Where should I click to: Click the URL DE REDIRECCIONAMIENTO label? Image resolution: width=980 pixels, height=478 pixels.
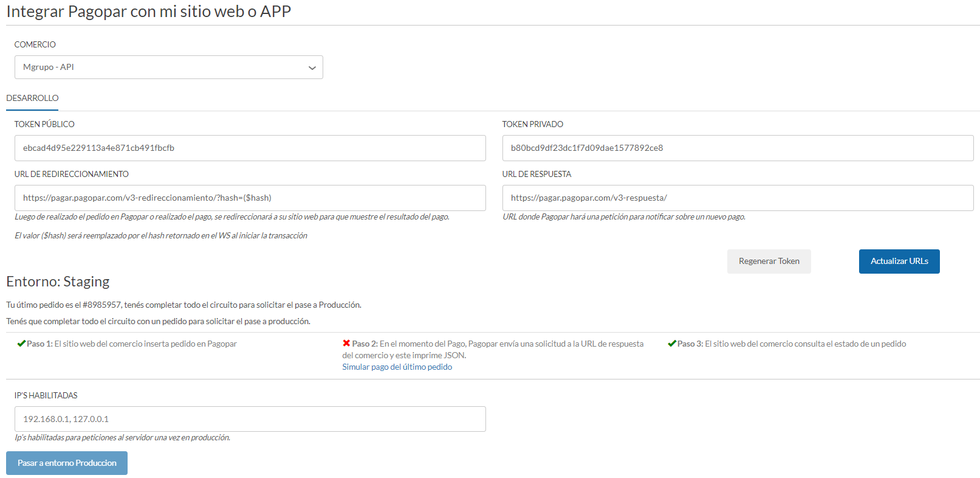click(72, 174)
